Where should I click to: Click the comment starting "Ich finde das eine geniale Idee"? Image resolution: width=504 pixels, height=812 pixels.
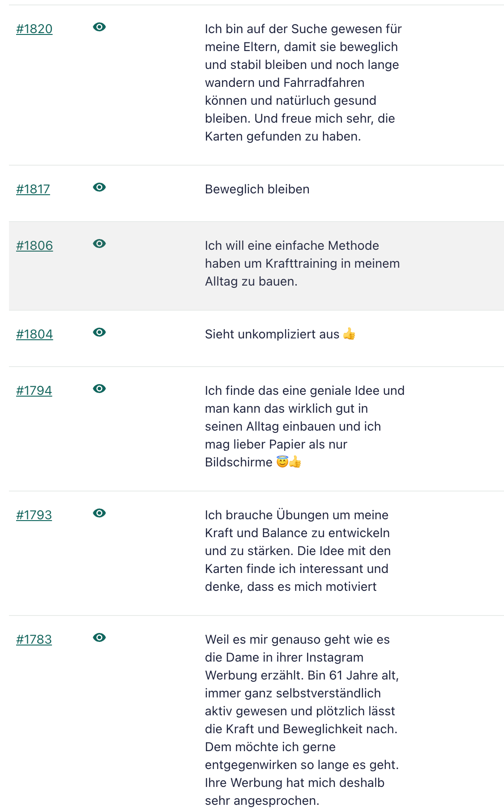[x=304, y=426]
